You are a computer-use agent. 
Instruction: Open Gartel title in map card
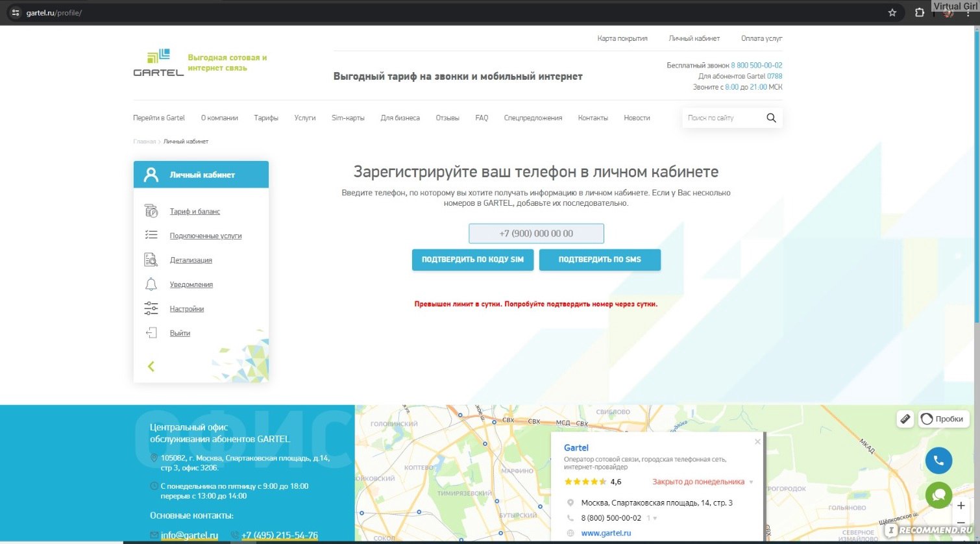point(576,447)
